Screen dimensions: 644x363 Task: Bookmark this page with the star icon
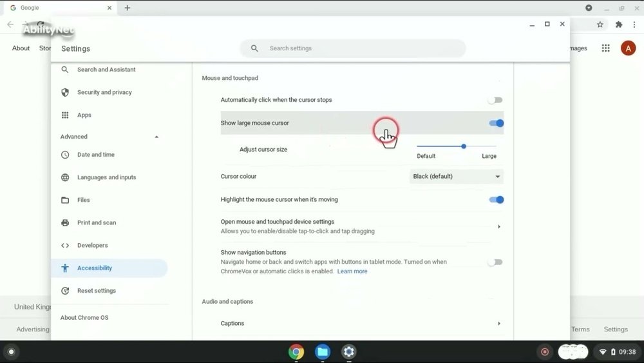(x=600, y=25)
